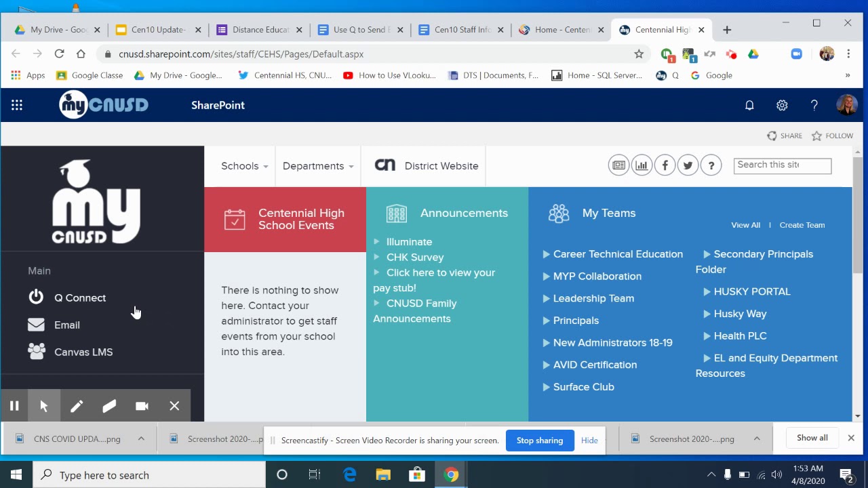Image resolution: width=868 pixels, height=488 pixels.
Task: Open the Surface Club team
Action: click(x=583, y=387)
